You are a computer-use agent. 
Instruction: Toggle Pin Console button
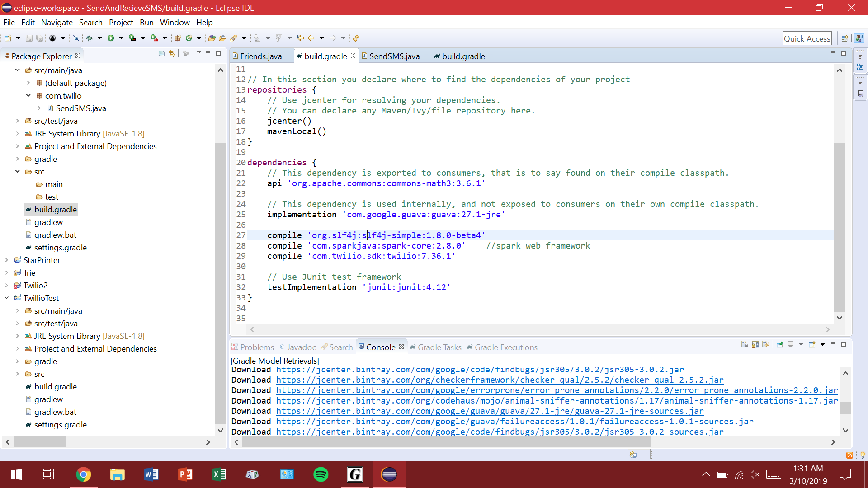pos(779,345)
